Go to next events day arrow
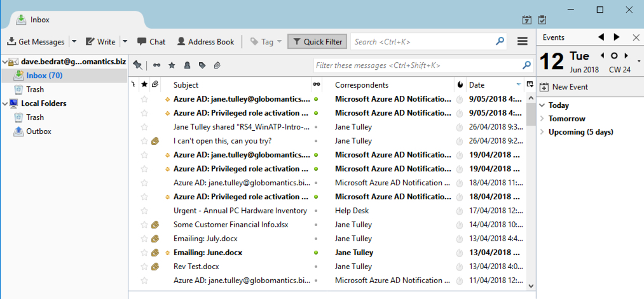644x299 pixels. (617, 37)
